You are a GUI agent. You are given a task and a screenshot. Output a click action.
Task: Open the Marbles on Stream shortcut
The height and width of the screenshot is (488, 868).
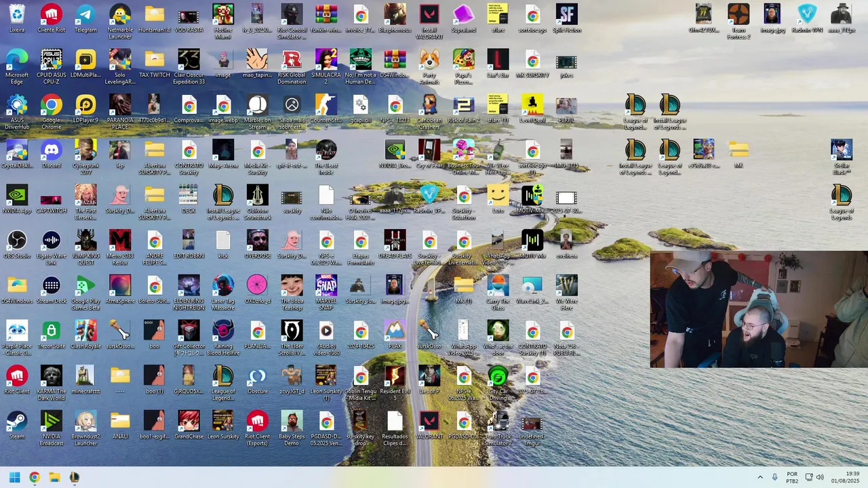258,112
